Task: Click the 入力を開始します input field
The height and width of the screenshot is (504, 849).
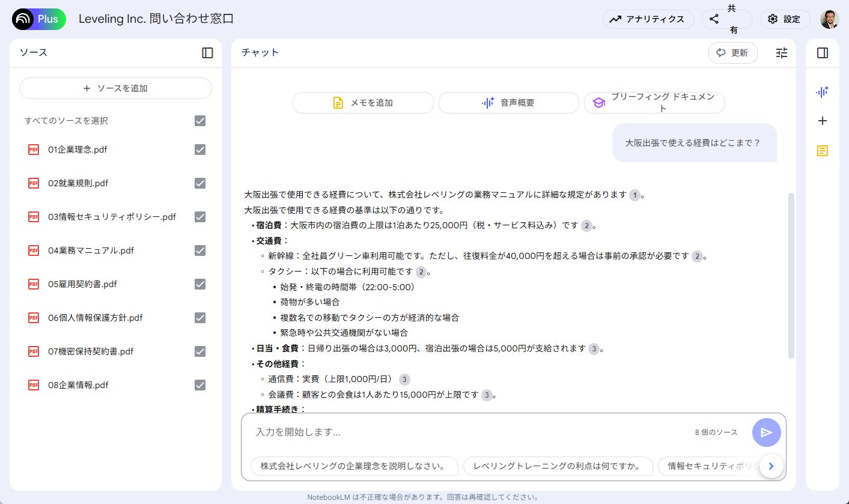Action: tap(421, 432)
